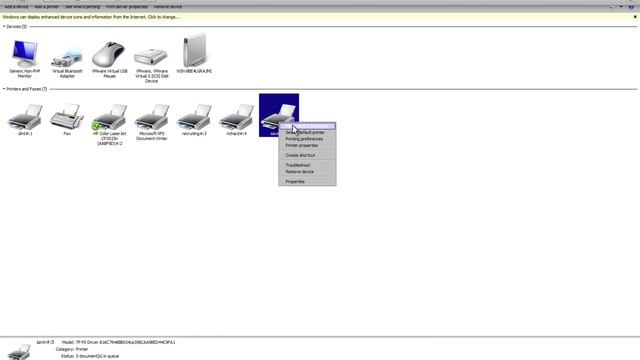Select the recruiting#:3 printer
The width and height of the screenshot is (640, 360).
click(x=194, y=119)
